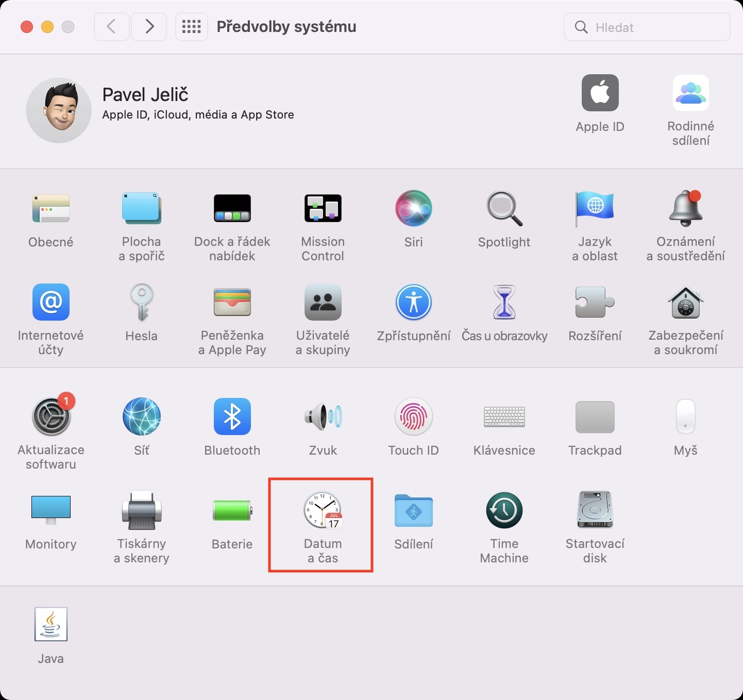Open Oznámení a soustředění pane
Viewport: 743px width, 700px height.
click(x=686, y=208)
